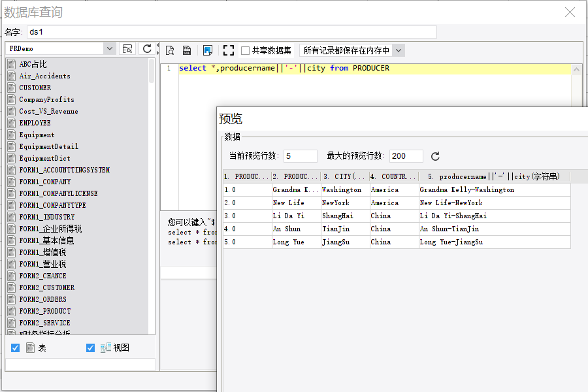Toggle fullscreen SQL editor icon
This screenshot has height=392, width=588.
(x=229, y=50)
